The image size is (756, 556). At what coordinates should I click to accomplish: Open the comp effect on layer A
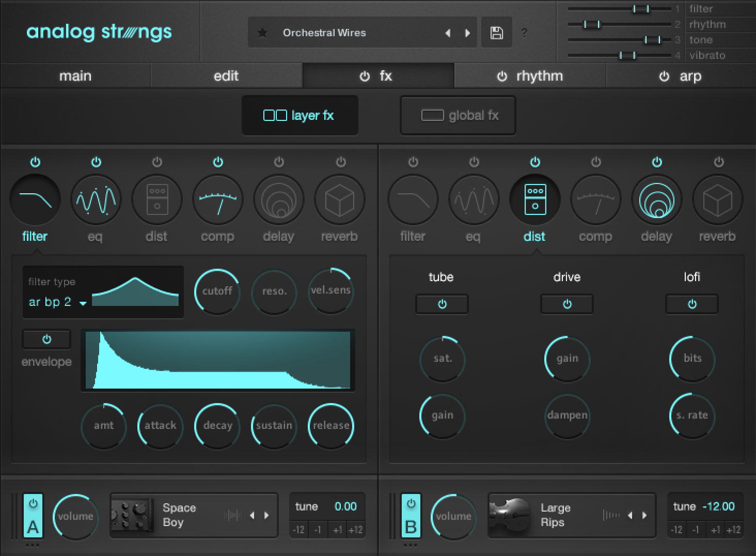click(x=217, y=199)
